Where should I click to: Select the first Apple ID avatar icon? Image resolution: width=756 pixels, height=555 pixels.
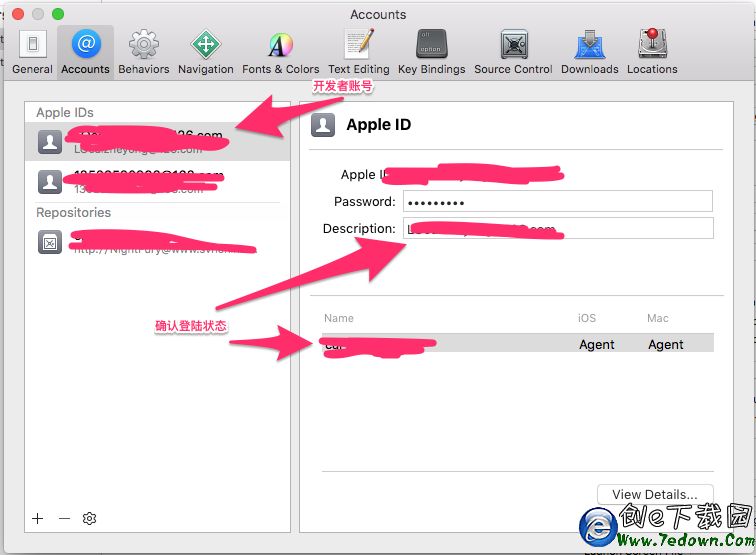coord(50,142)
